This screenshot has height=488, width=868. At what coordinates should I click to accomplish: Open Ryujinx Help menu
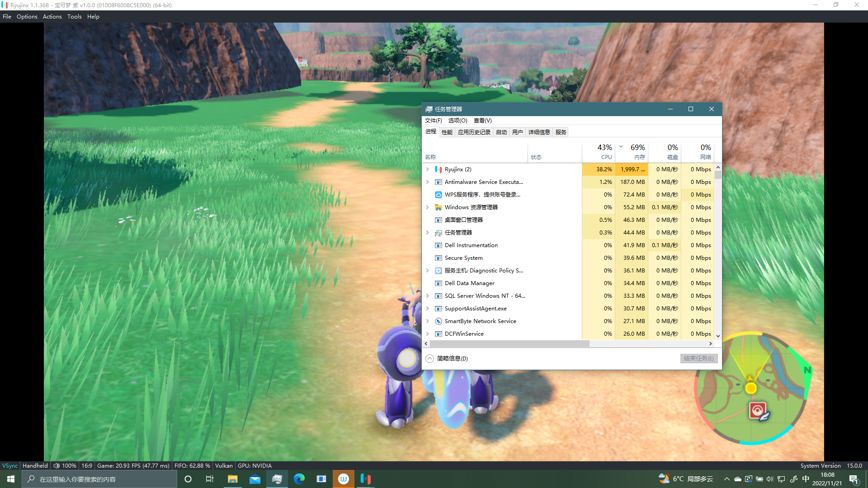coord(93,17)
